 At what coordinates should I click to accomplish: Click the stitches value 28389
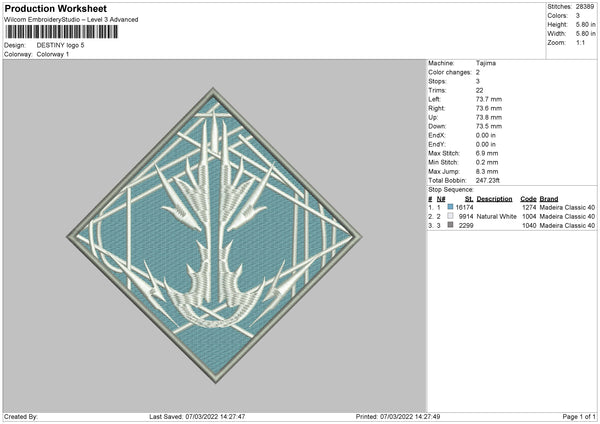[x=585, y=7]
